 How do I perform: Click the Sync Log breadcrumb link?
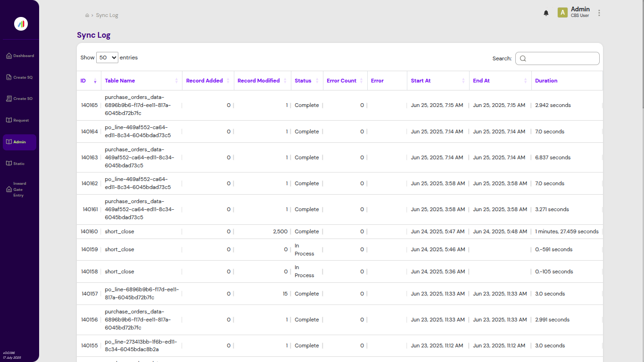107,16
